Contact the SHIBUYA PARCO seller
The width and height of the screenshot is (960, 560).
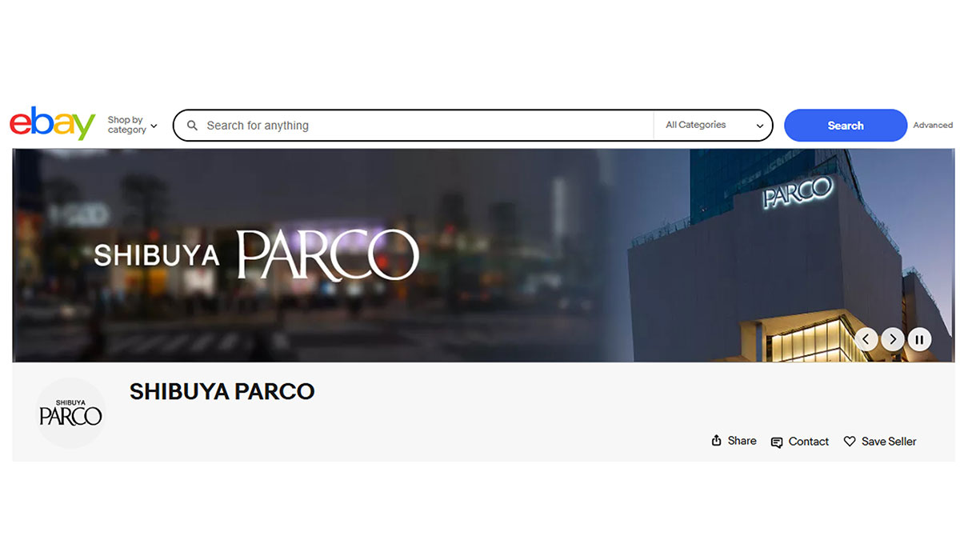(799, 442)
